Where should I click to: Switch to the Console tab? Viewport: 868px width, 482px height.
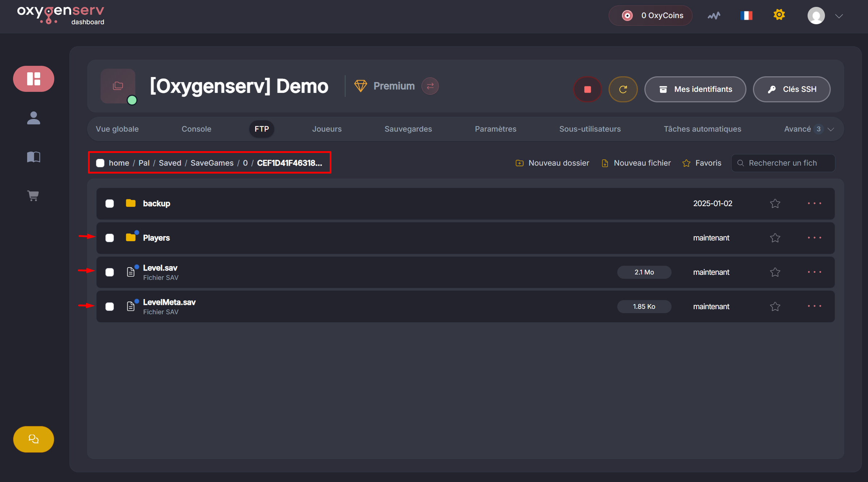click(196, 129)
